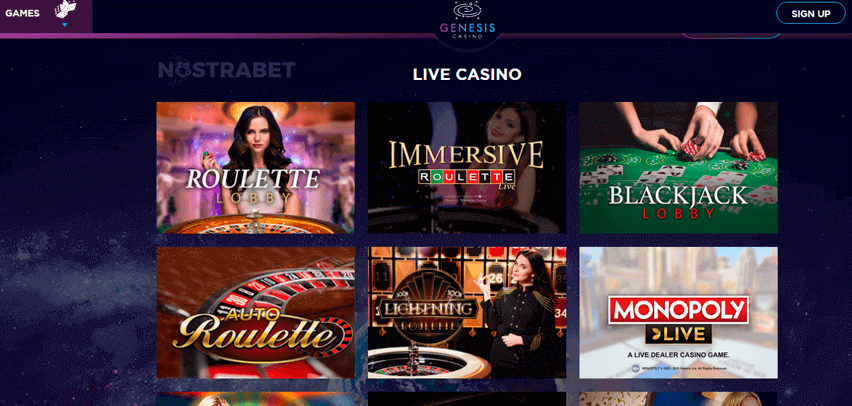The height and width of the screenshot is (406, 852).
Task: Start the Auto Roulette game
Action: (x=255, y=313)
